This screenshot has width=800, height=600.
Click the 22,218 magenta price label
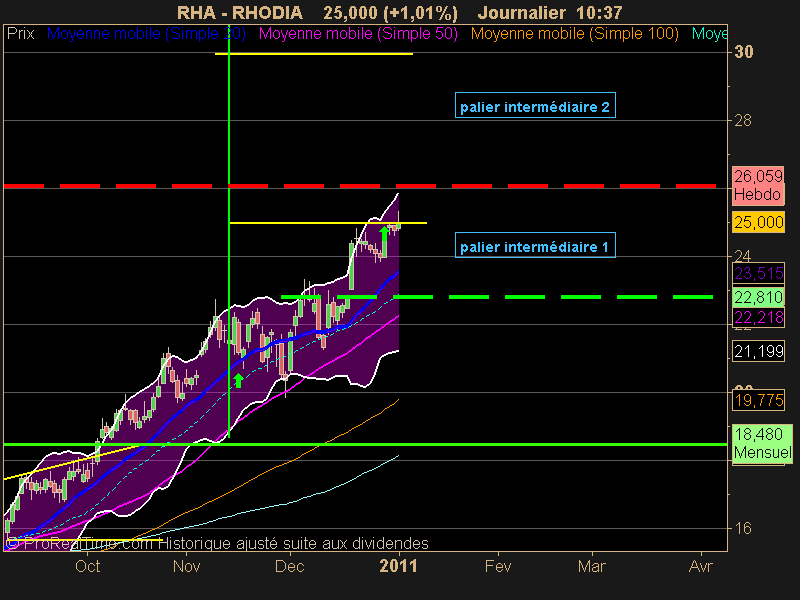click(758, 318)
